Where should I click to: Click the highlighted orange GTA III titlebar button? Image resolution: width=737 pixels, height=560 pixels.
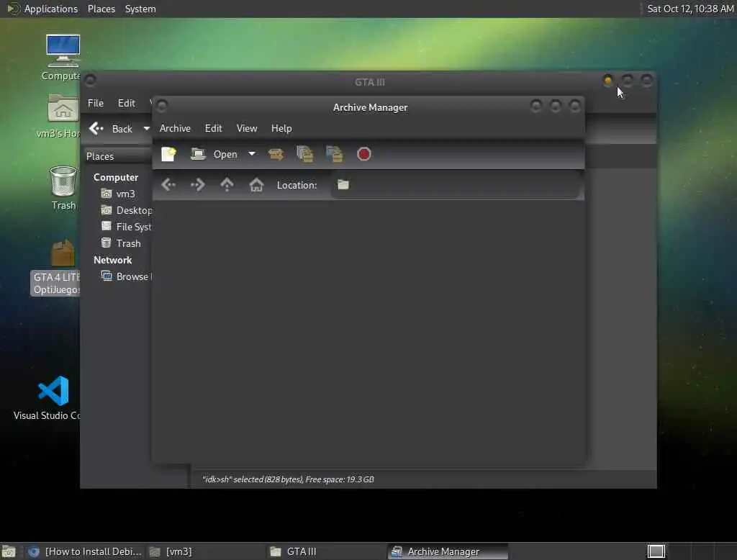[607, 81]
